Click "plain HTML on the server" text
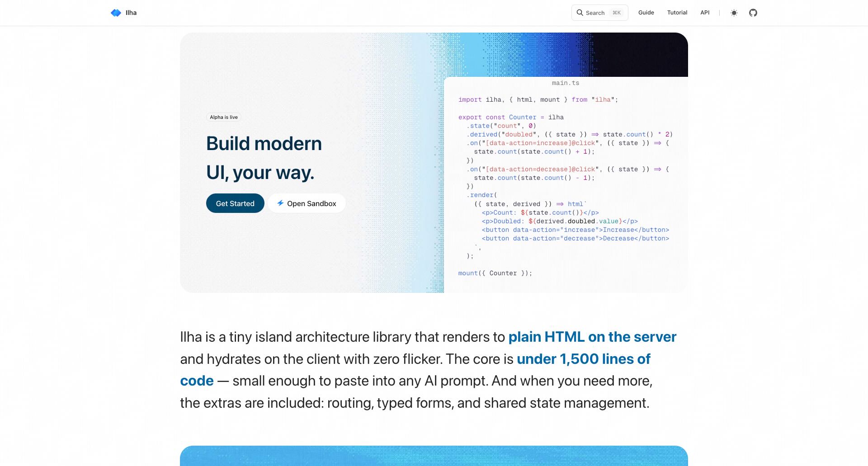Image resolution: width=868 pixels, height=466 pixels. (592, 337)
